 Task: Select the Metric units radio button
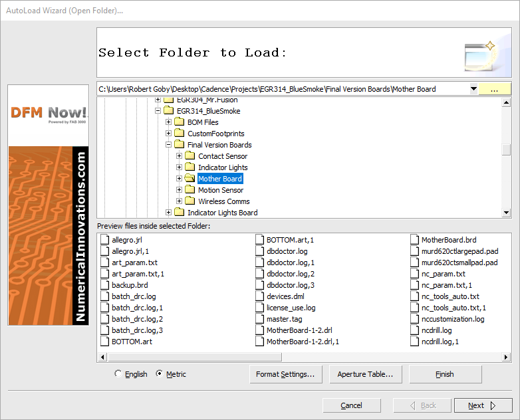(x=160, y=373)
